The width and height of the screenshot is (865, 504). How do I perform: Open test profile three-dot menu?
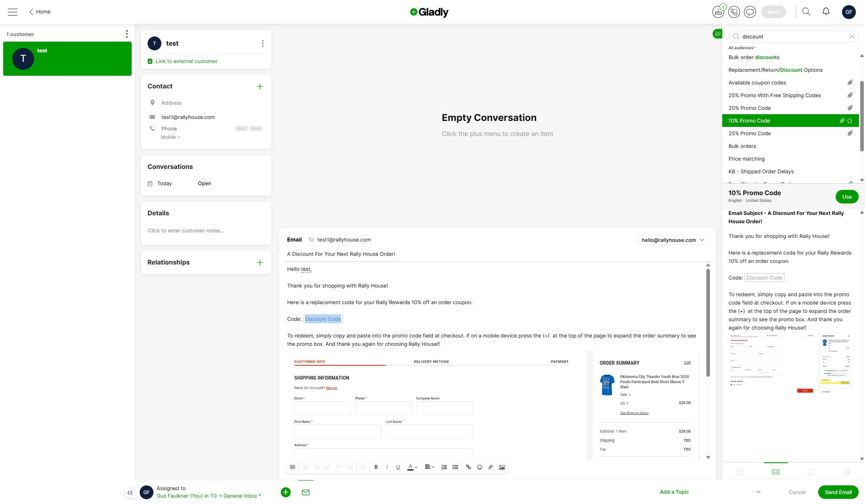(263, 44)
